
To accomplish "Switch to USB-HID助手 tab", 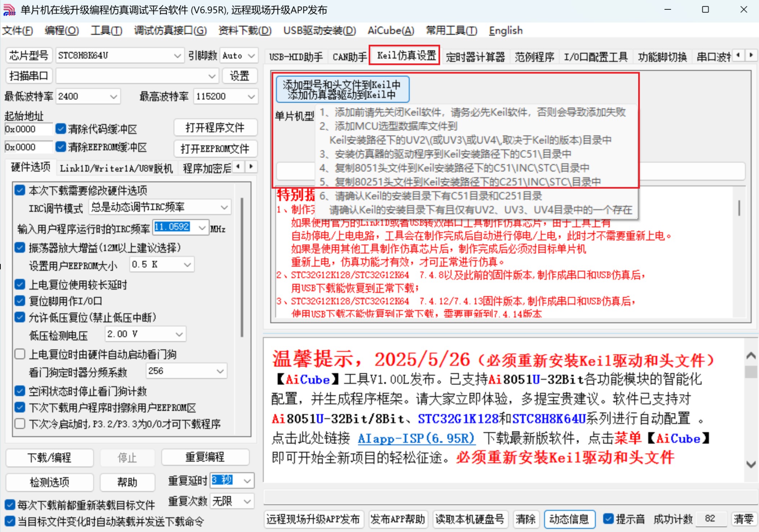I will coord(296,57).
